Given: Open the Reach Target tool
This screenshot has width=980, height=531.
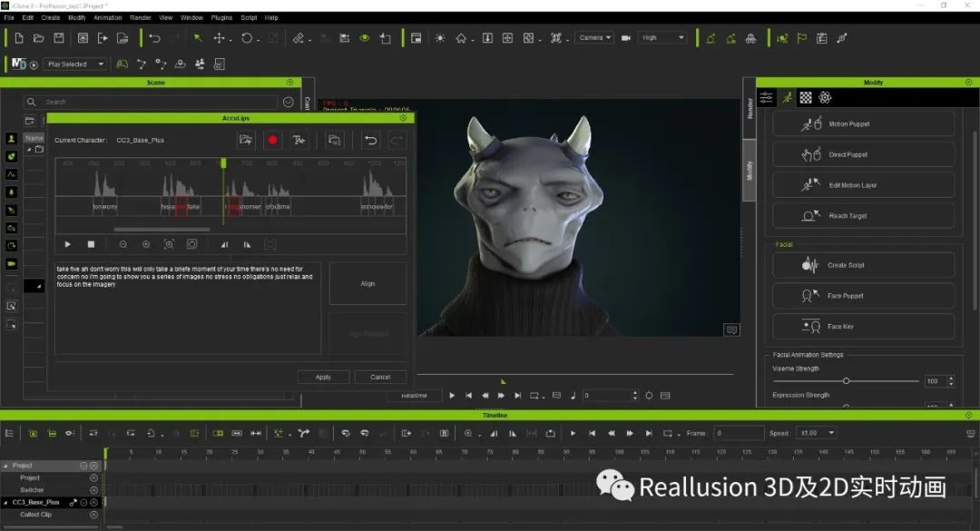Looking at the screenshot, I should point(863,216).
